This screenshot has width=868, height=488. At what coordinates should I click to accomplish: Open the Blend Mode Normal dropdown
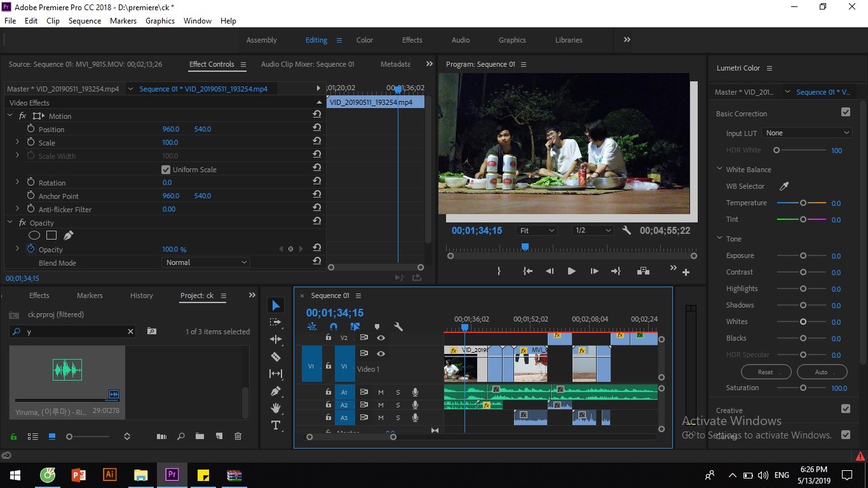[206, 262]
